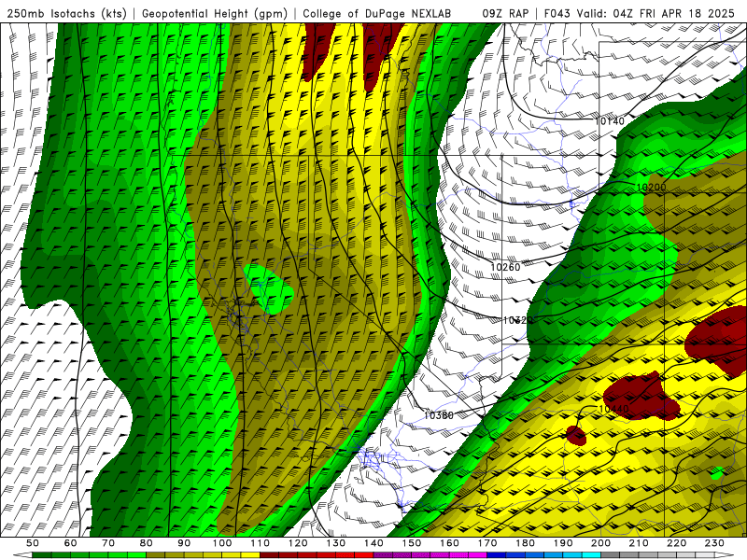
Task: Click the 70 value on the color scale
Action: coord(108,543)
